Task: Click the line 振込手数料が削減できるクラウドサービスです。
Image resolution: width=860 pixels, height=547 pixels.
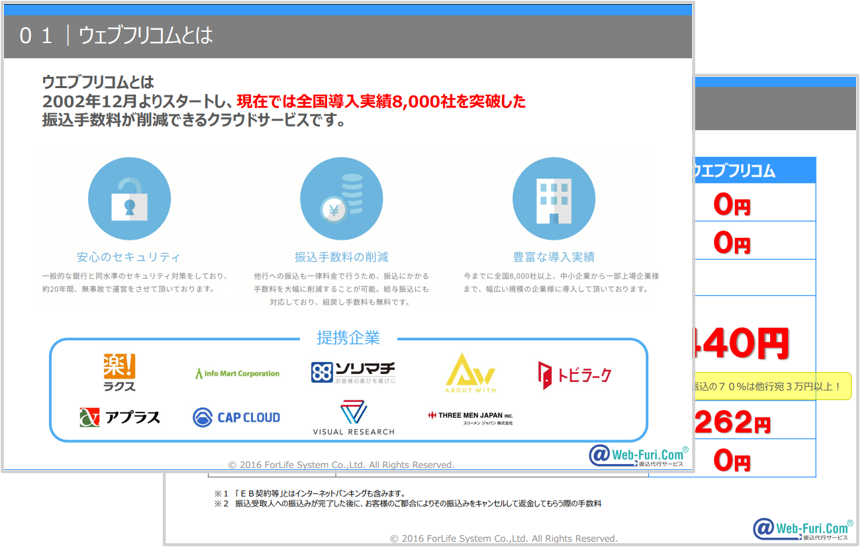Action: pos(194,120)
